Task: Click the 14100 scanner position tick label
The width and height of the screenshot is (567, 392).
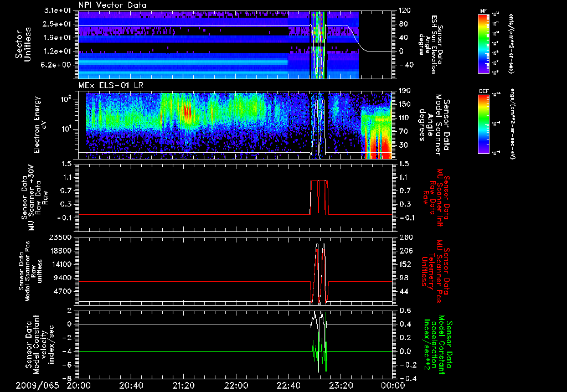Action: pyautogui.click(x=61, y=264)
